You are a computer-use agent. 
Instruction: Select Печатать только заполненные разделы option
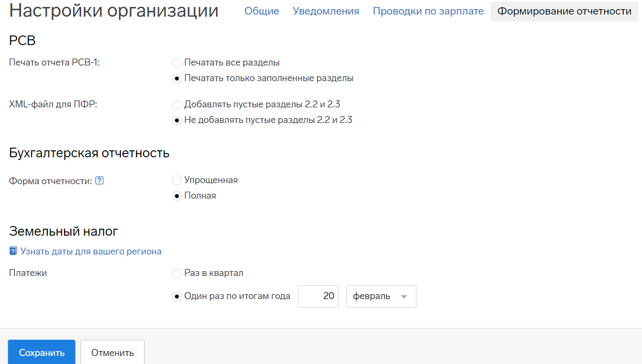(176, 78)
